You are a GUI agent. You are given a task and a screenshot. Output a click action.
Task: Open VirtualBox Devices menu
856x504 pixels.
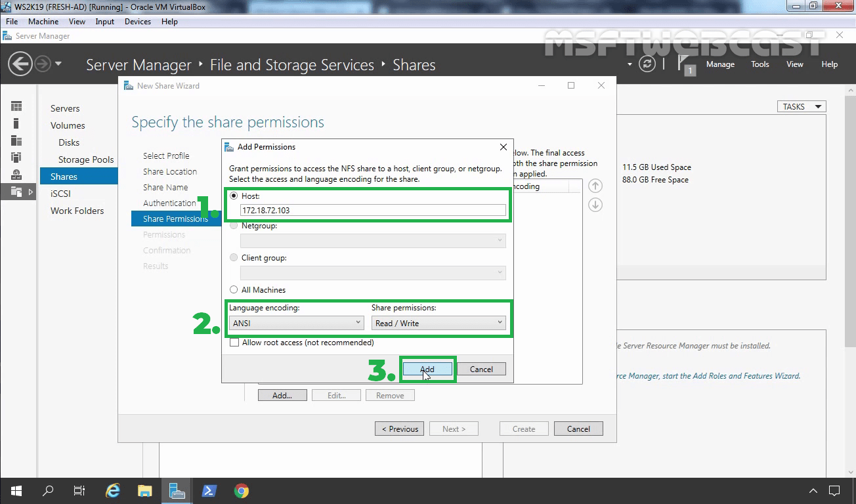(x=138, y=22)
